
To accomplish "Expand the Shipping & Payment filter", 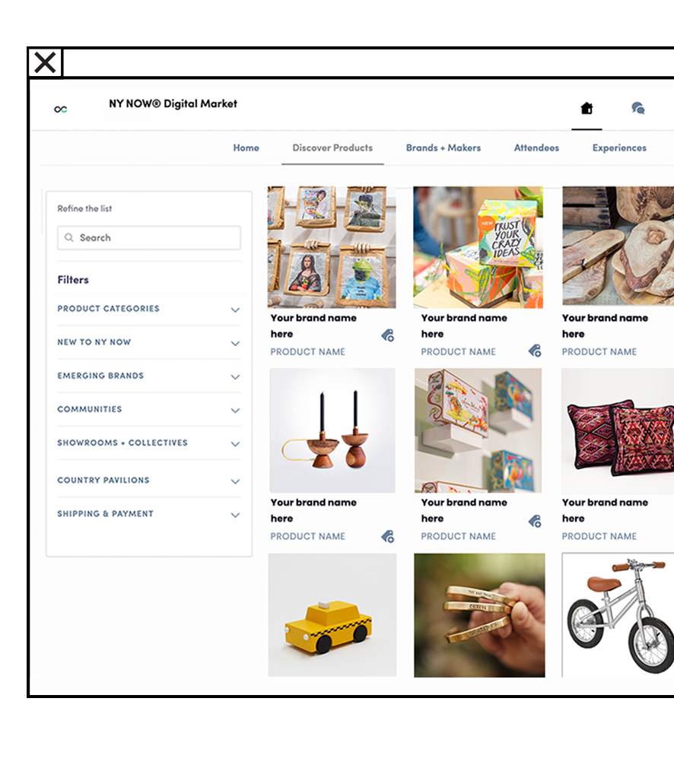I will click(x=148, y=514).
